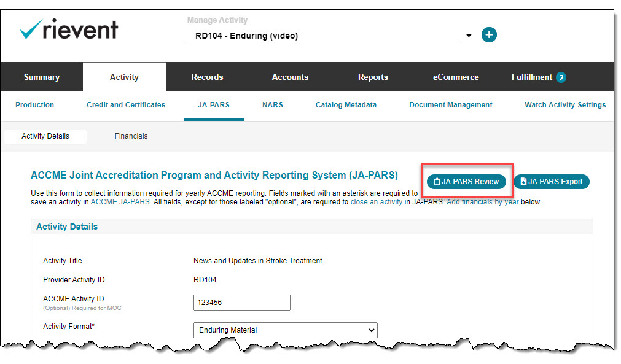
Task: Open the Summary tab
Action: click(42, 77)
